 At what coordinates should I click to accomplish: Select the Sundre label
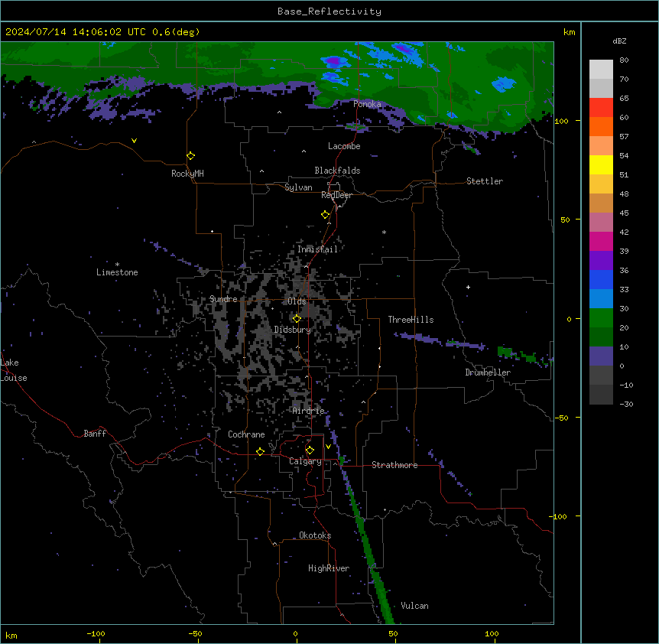[x=223, y=299]
